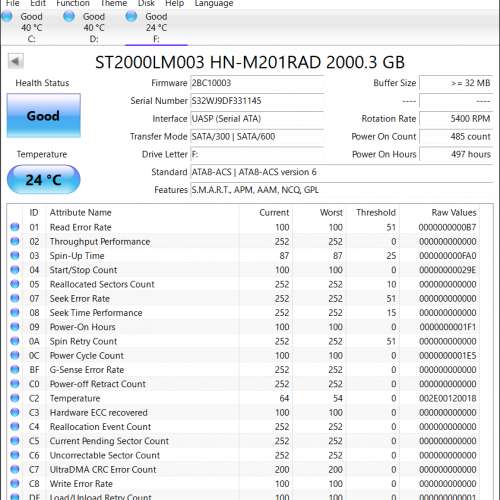Click status icon for Read Error Rate
The height and width of the screenshot is (500, 500).
(15, 227)
